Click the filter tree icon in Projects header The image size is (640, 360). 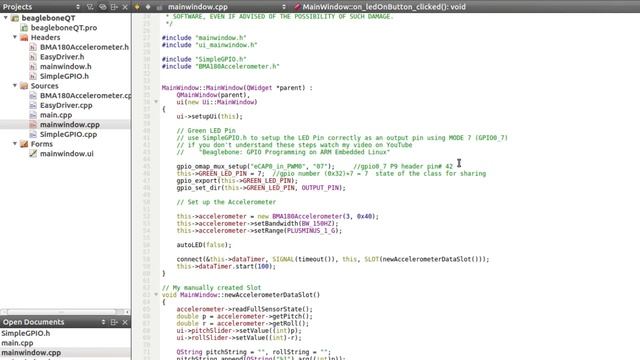tap(90, 7)
